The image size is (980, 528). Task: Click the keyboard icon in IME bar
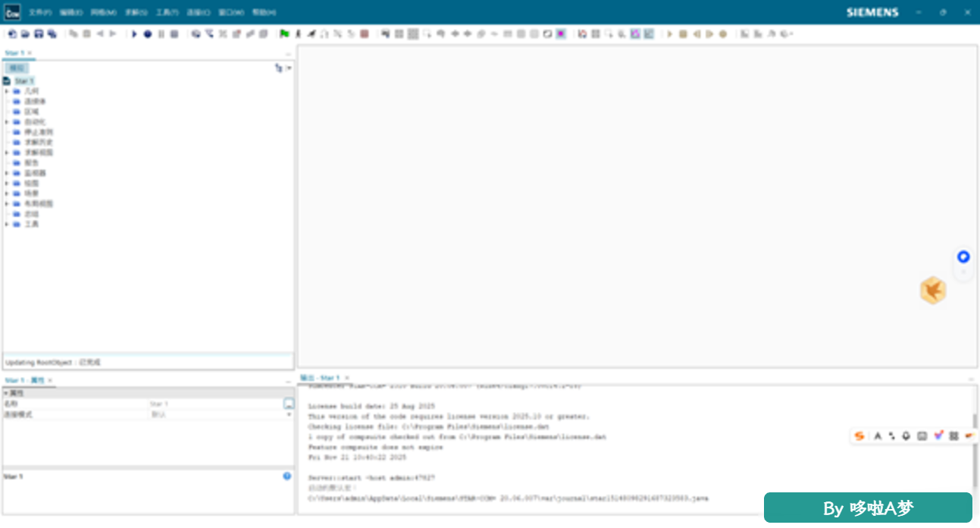pyautogui.click(x=922, y=436)
